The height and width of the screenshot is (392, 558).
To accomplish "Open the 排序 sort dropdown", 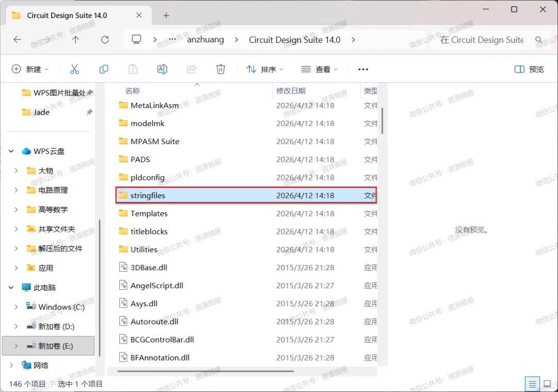I will pos(265,69).
